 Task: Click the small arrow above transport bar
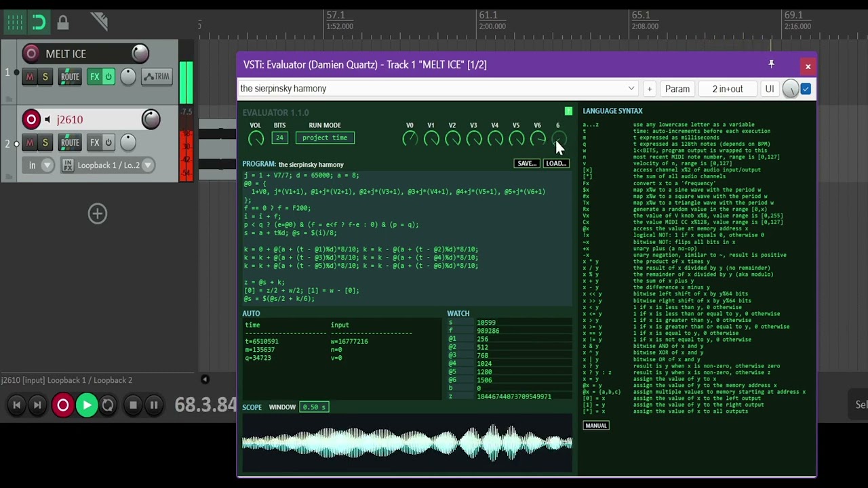pyautogui.click(x=205, y=380)
